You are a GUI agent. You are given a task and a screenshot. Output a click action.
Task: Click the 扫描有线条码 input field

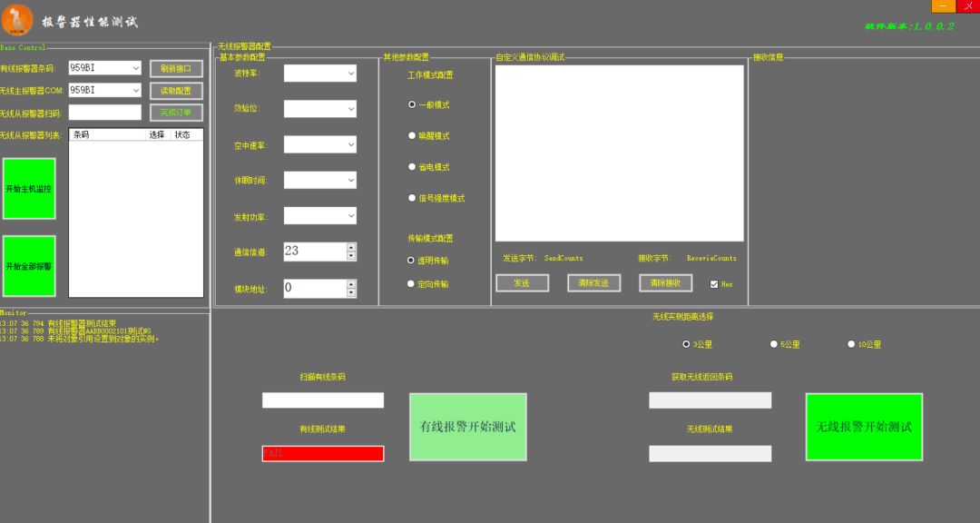323,400
